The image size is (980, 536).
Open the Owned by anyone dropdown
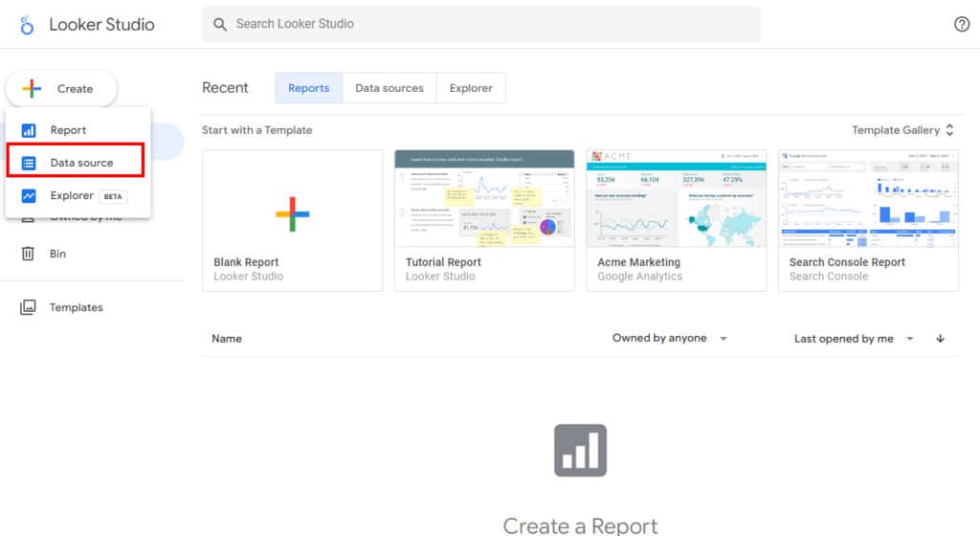(x=669, y=338)
